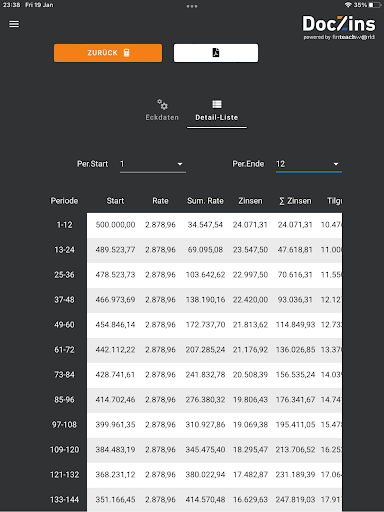Select period row 61-72
This screenshot has height=512, width=384.
click(x=64, y=350)
